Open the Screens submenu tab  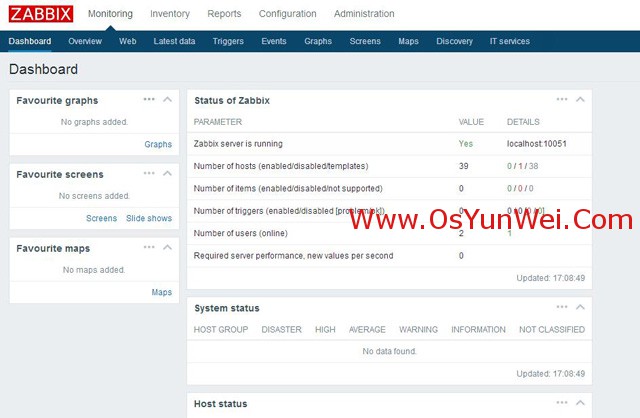tap(365, 41)
